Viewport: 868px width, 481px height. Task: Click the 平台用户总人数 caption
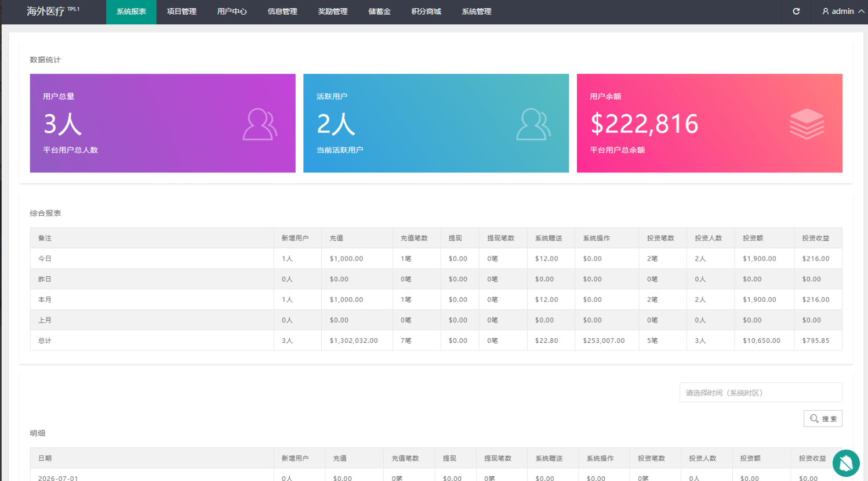point(70,150)
